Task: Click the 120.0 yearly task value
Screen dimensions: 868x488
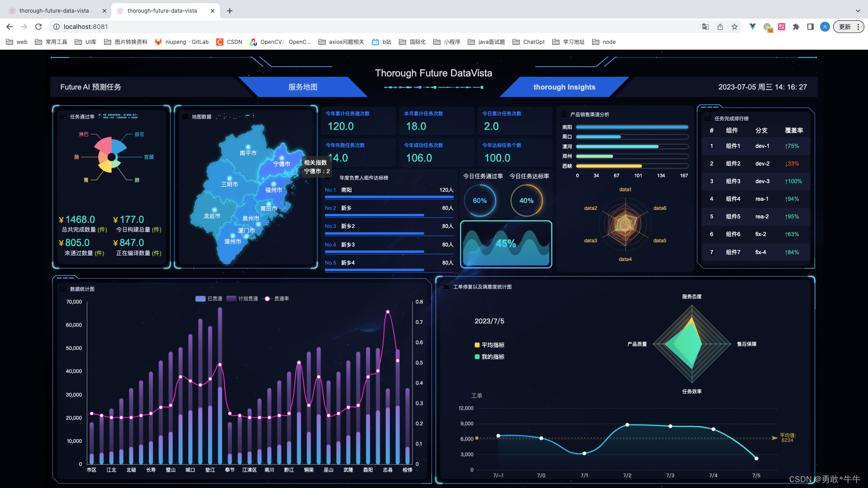Action: point(341,126)
